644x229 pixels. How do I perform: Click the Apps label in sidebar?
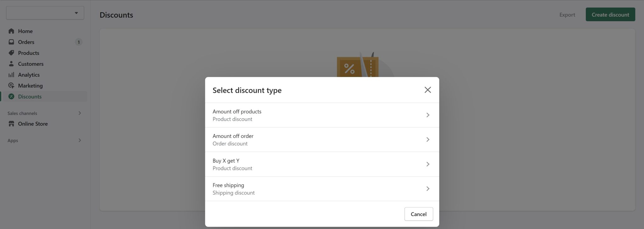pos(13,141)
